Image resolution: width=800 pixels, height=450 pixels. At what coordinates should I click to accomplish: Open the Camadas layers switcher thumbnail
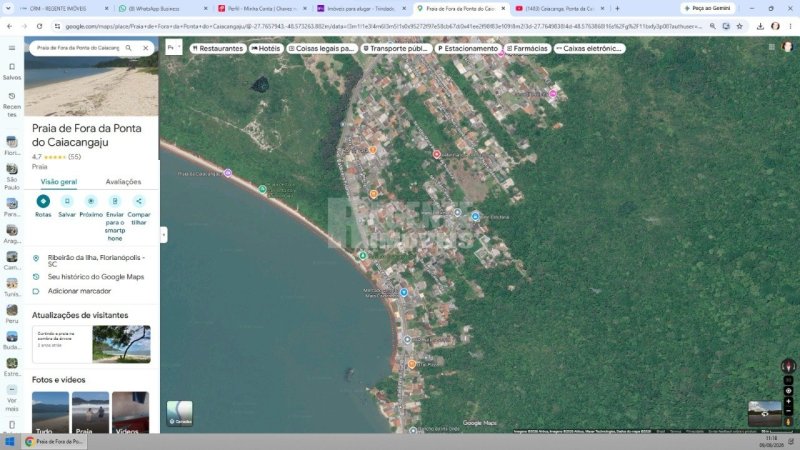click(180, 413)
